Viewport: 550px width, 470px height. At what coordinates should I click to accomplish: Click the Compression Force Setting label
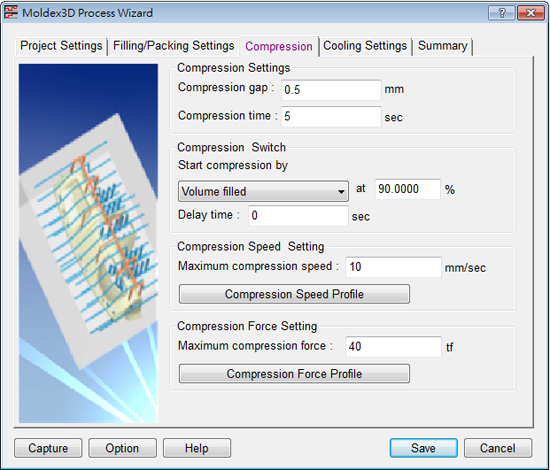[247, 326]
